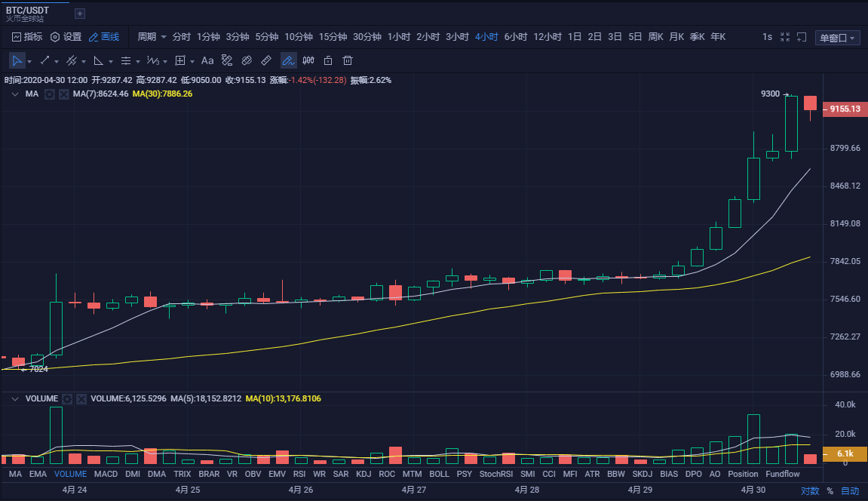
Task: Switch to 1日 period
Action: pyautogui.click(x=575, y=36)
